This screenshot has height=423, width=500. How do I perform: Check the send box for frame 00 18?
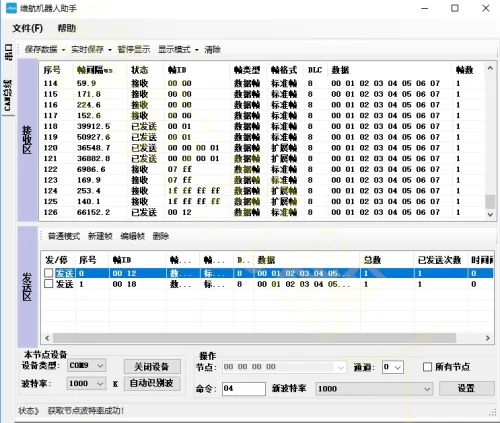49,284
